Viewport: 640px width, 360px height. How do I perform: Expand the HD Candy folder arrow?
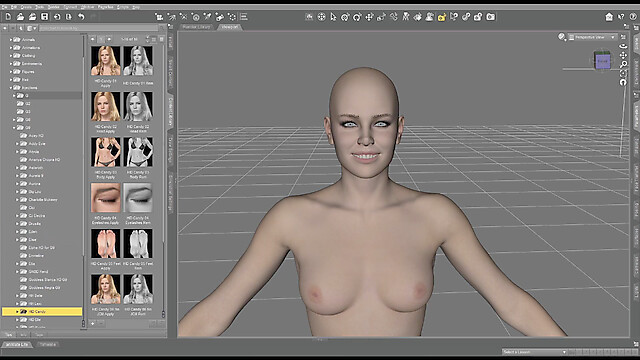coord(18,311)
